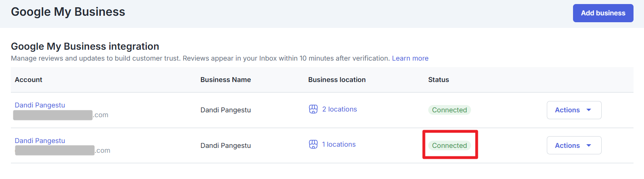Click the Status column header
Image resolution: width=644 pixels, height=179 pixels.
(x=438, y=80)
